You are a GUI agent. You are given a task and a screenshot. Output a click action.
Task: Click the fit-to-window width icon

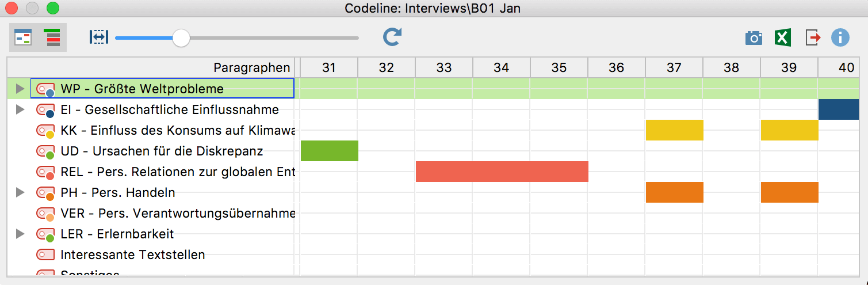click(x=99, y=37)
